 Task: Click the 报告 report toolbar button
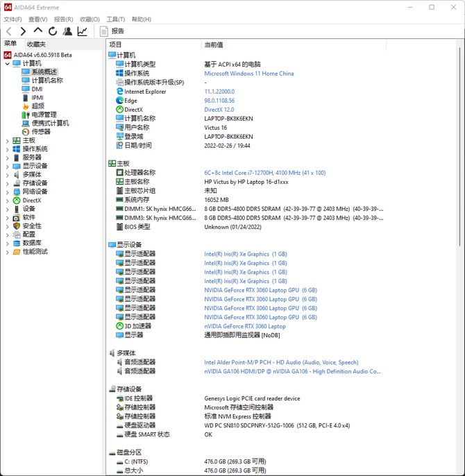(112, 31)
